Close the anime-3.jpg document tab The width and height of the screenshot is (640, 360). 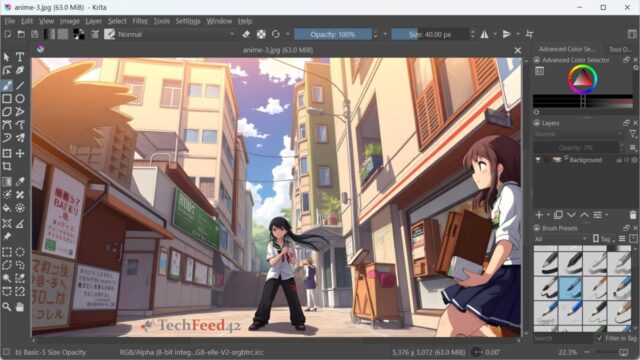(x=518, y=50)
